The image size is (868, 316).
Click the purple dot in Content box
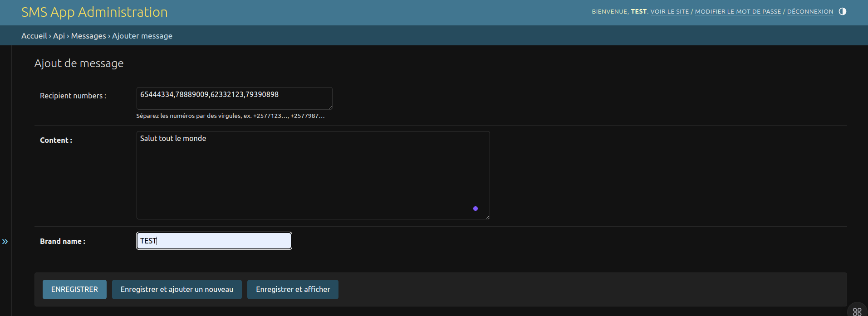(x=475, y=209)
